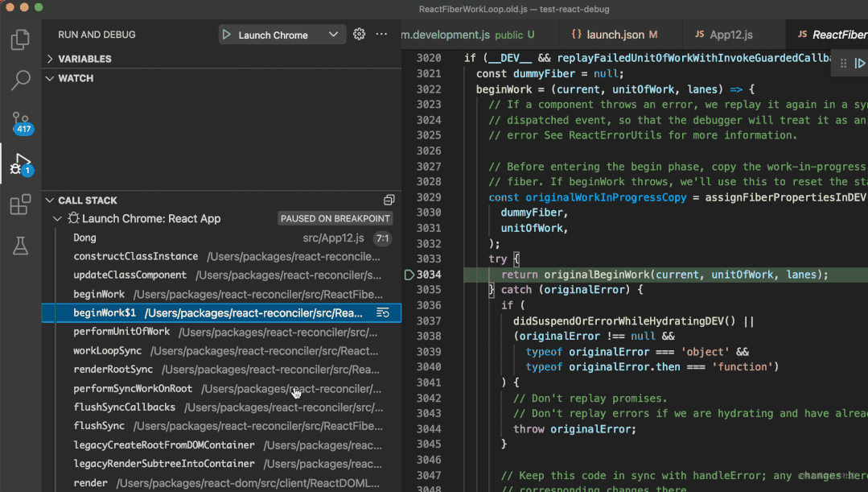
Task: Select legacyRenderSubtreeIntoContainer stack frame
Action: (x=221, y=464)
